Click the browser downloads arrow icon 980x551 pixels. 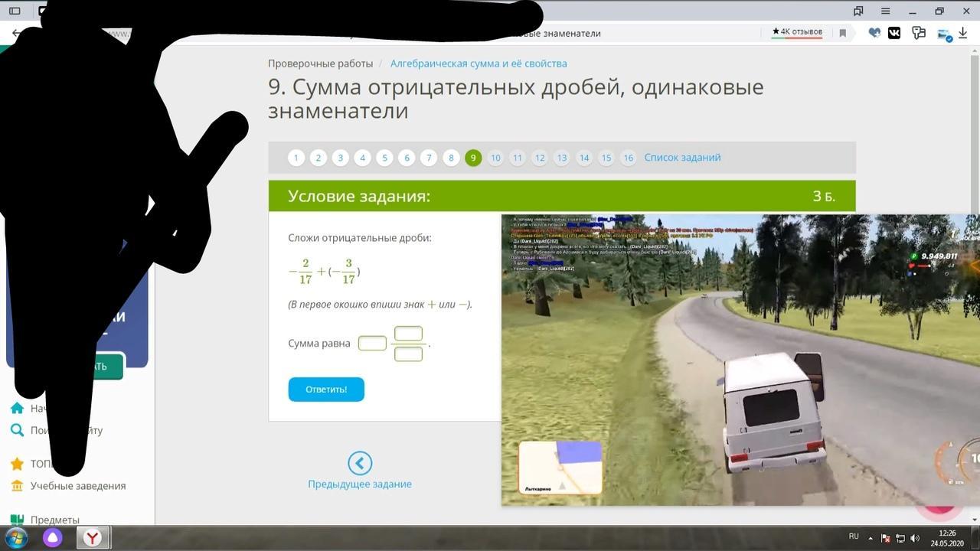[x=963, y=33]
